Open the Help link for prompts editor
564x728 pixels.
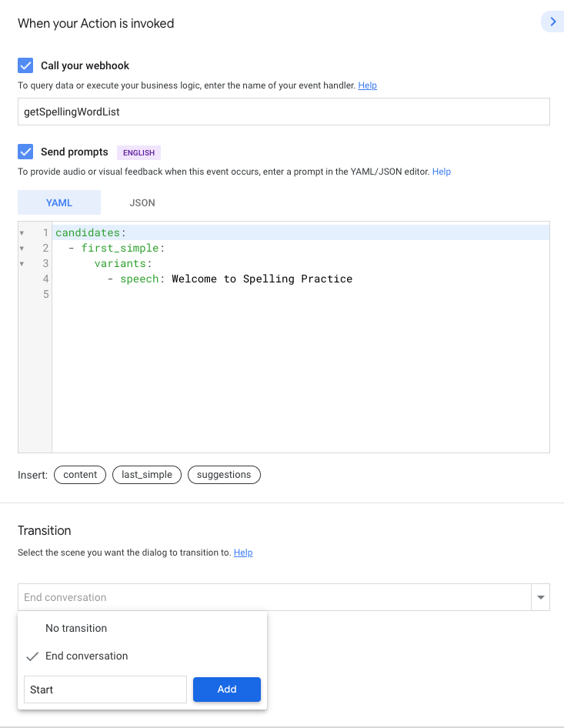(x=441, y=172)
